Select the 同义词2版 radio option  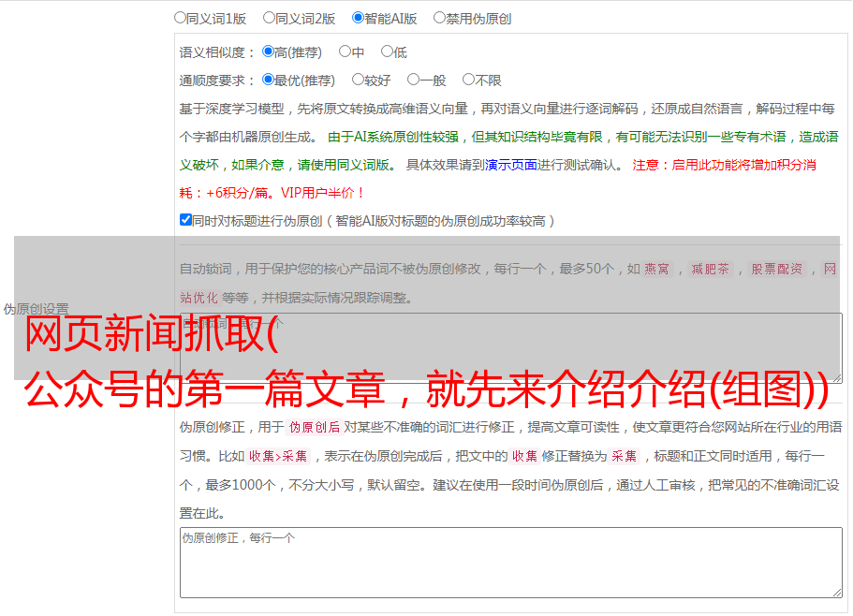[269, 18]
